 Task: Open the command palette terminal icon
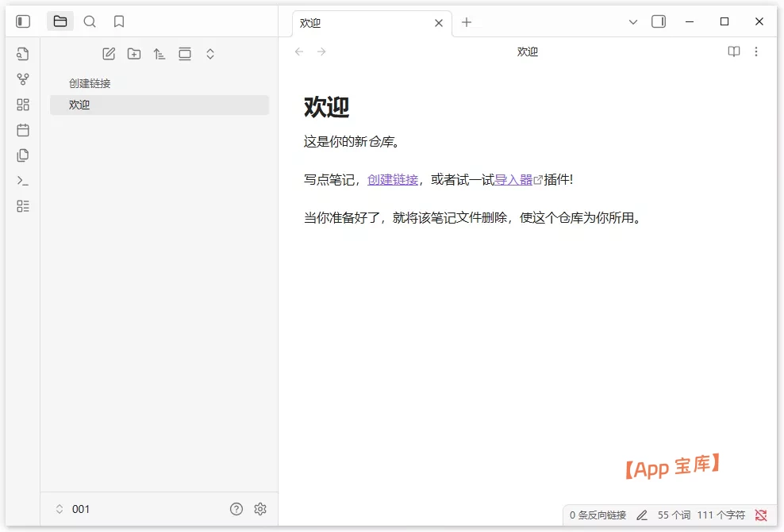click(x=22, y=180)
